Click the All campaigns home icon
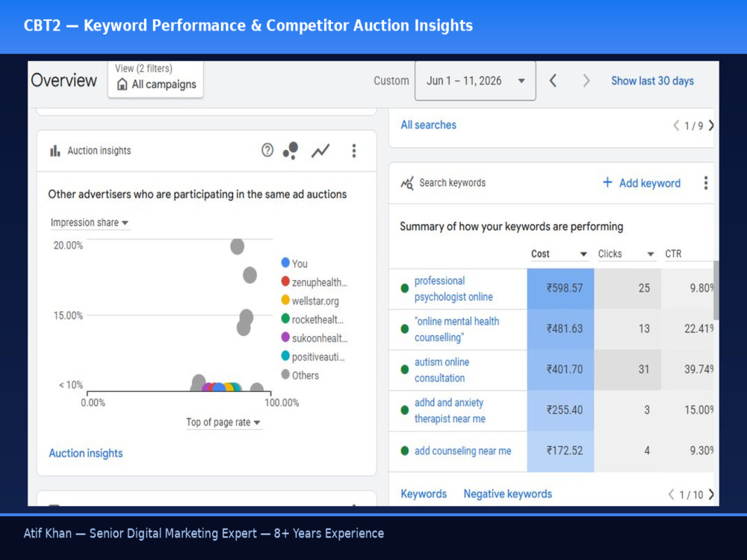The image size is (747, 560). click(122, 84)
